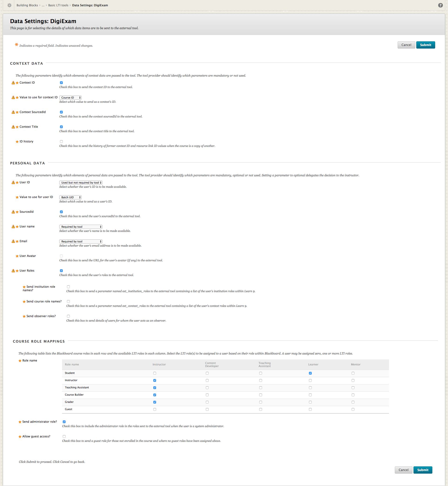This screenshot has height=486, width=448.
Task: Uncheck Instructor role for Instructor row
Action: pyautogui.click(x=155, y=380)
